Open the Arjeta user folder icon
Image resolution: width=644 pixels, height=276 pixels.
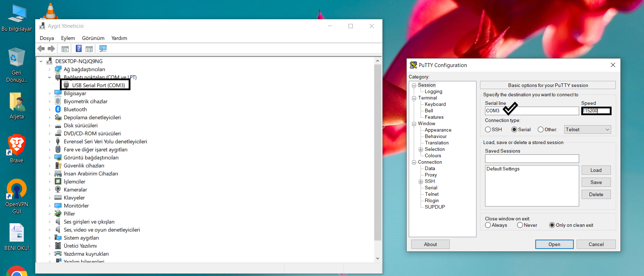(17, 106)
